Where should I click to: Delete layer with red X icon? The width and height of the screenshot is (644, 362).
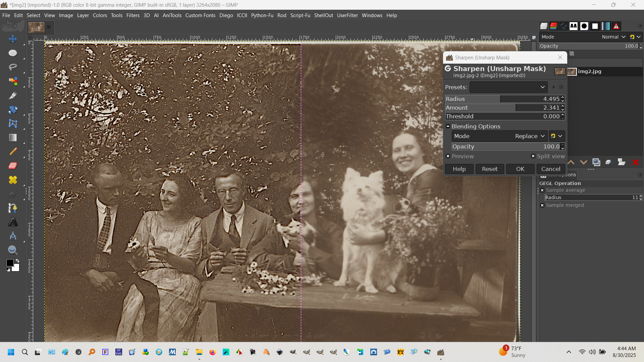[635, 162]
